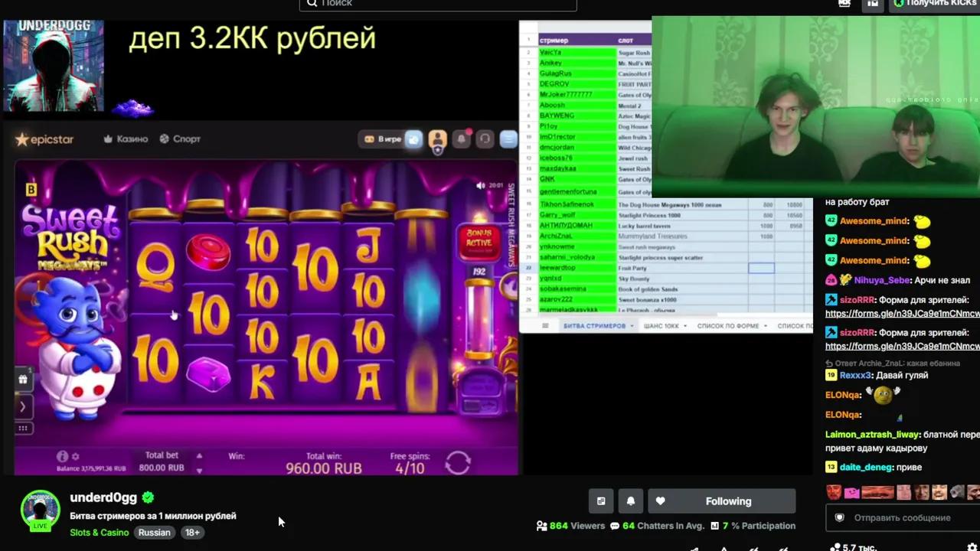Click username daite_deneg in chat
This screenshot has height=551, width=980.
point(864,468)
